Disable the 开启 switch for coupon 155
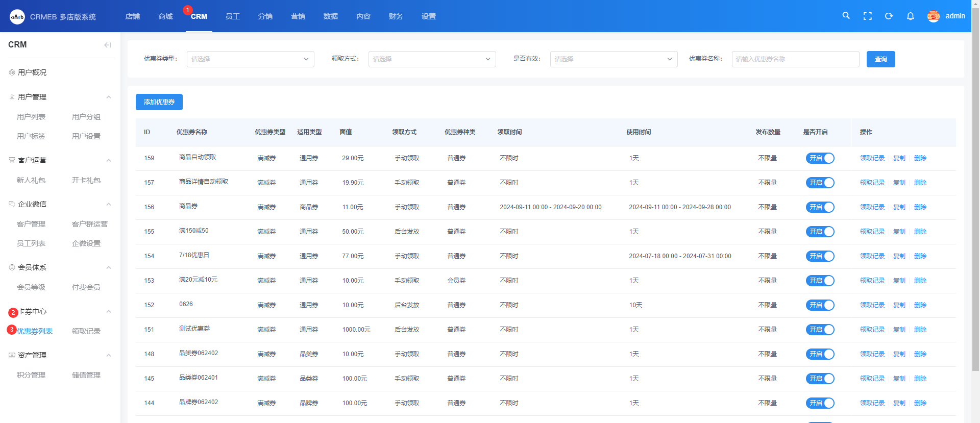 pyautogui.click(x=820, y=232)
